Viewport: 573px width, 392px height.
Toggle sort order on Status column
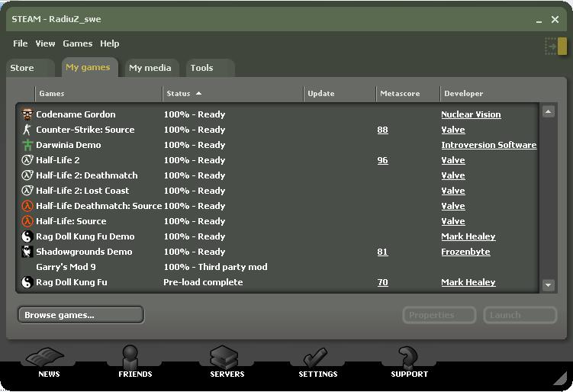(233, 94)
